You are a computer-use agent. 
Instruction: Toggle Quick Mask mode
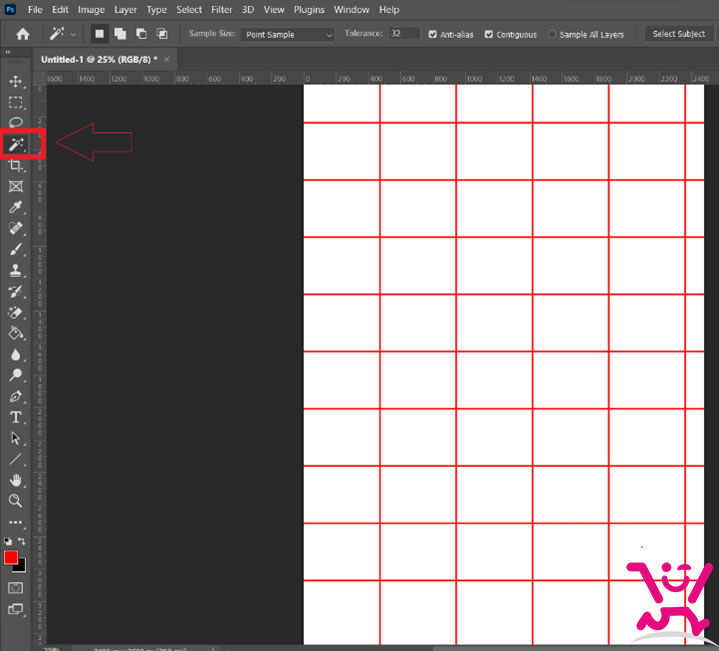pyautogui.click(x=16, y=588)
